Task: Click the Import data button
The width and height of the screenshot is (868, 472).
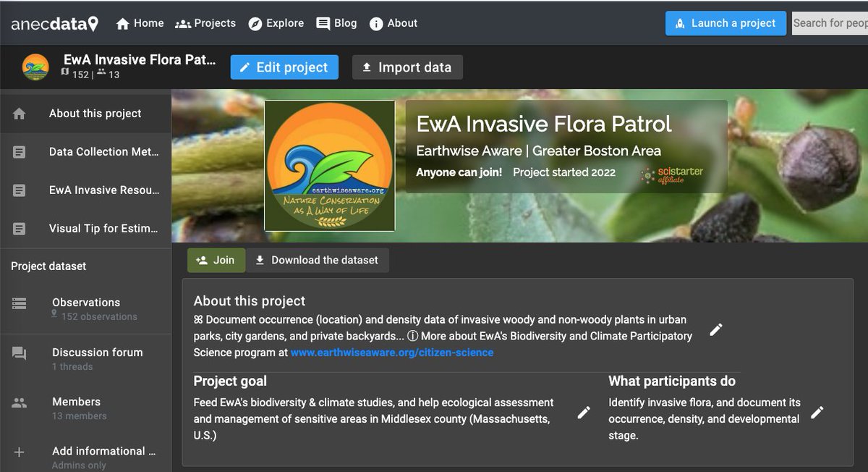Action: [x=407, y=67]
